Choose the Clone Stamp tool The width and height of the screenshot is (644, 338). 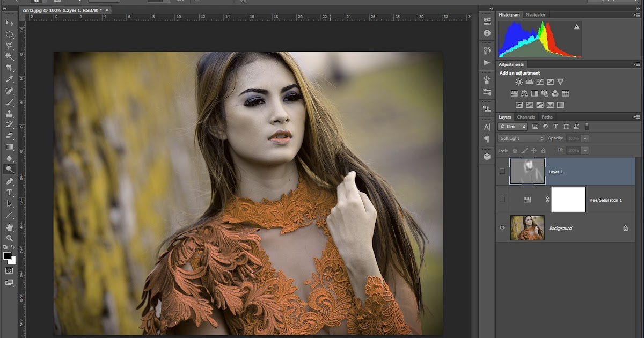click(10, 112)
